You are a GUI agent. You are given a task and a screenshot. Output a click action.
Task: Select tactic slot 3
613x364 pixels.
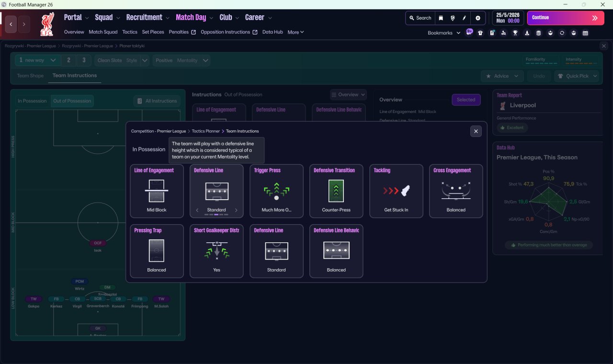point(84,60)
